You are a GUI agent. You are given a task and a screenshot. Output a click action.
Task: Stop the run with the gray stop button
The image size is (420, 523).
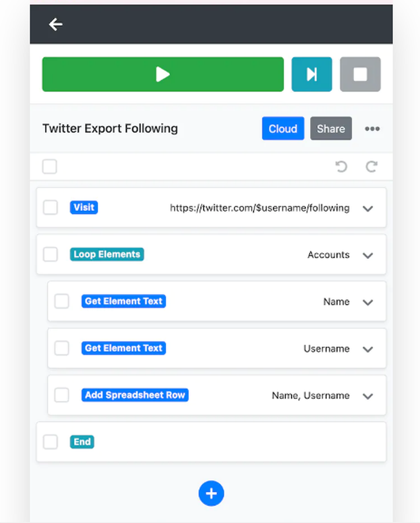(x=360, y=74)
